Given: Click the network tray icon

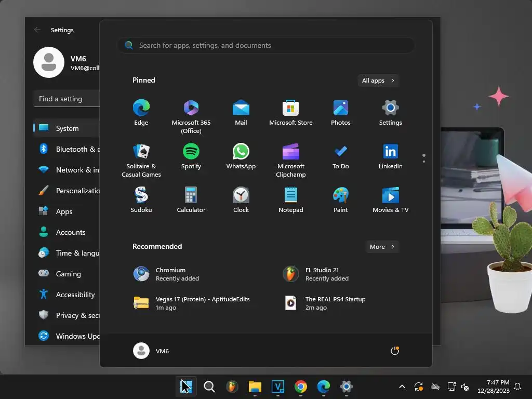Looking at the screenshot, I should tap(451, 387).
